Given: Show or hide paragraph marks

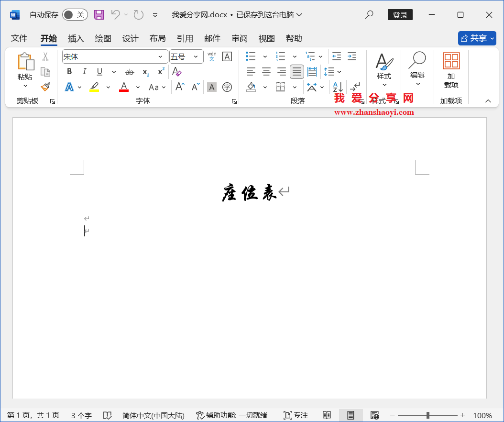Looking at the screenshot, I should click(355, 87).
